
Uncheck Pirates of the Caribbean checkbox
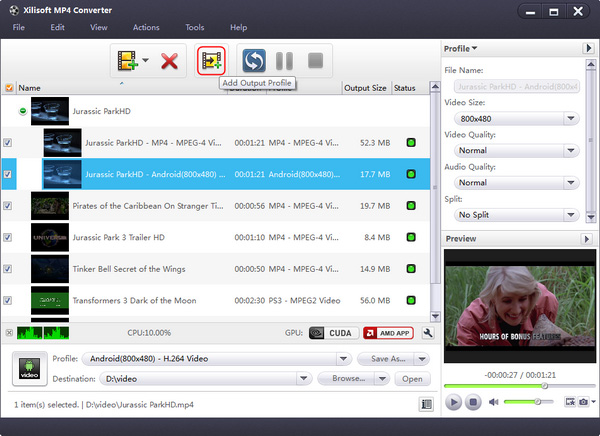(x=8, y=206)
